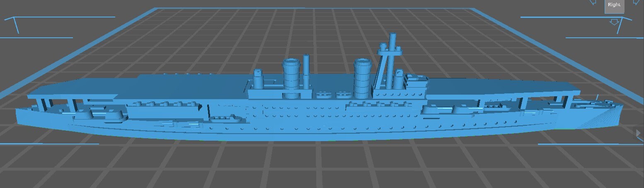Expand the side panel using the edge triangle
This screenshot has height=188, width=644.
[638, 133]
